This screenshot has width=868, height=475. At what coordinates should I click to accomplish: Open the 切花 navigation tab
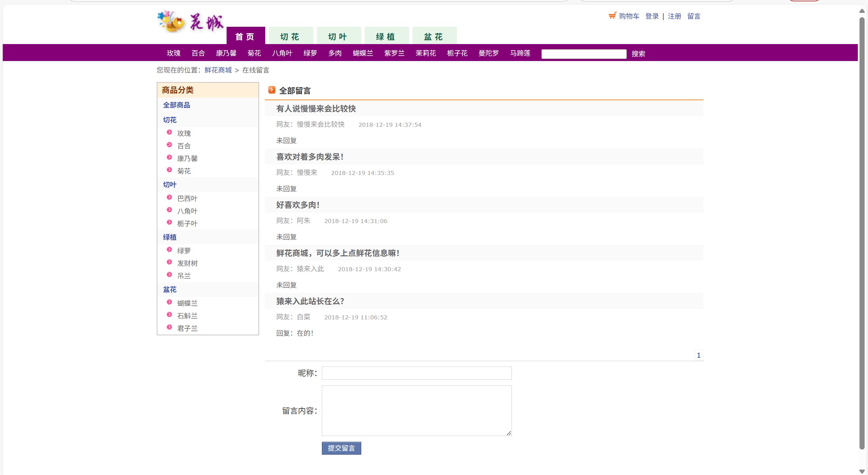(x=290, y=36)
